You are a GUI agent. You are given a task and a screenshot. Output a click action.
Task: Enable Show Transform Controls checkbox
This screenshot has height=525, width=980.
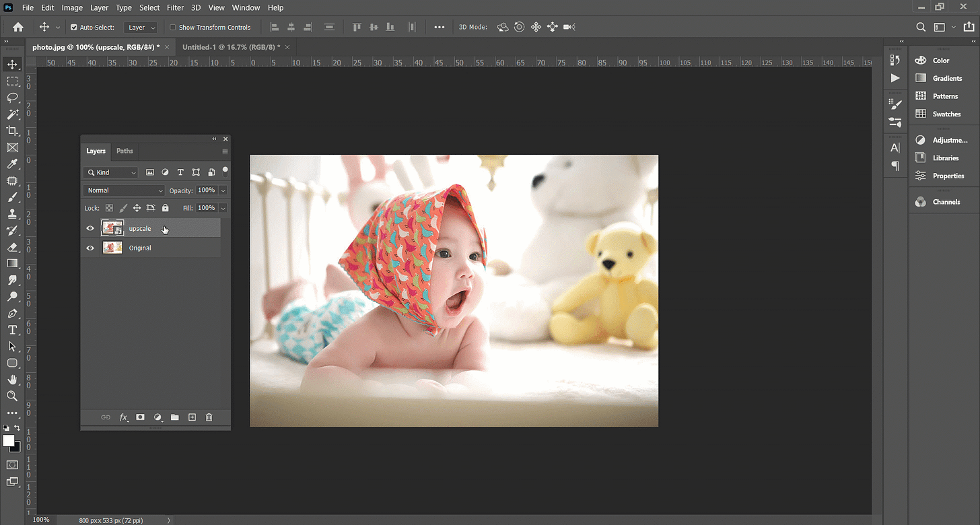coord(173,28)
